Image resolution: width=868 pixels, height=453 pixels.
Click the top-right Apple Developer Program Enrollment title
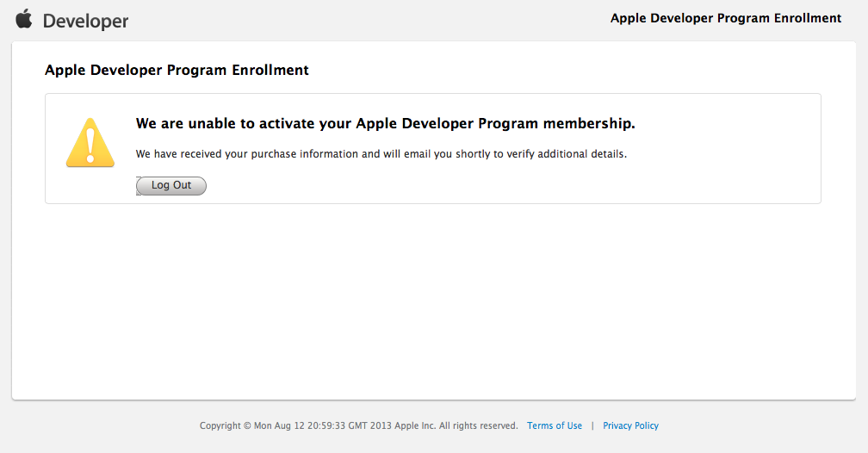[726, 18]
